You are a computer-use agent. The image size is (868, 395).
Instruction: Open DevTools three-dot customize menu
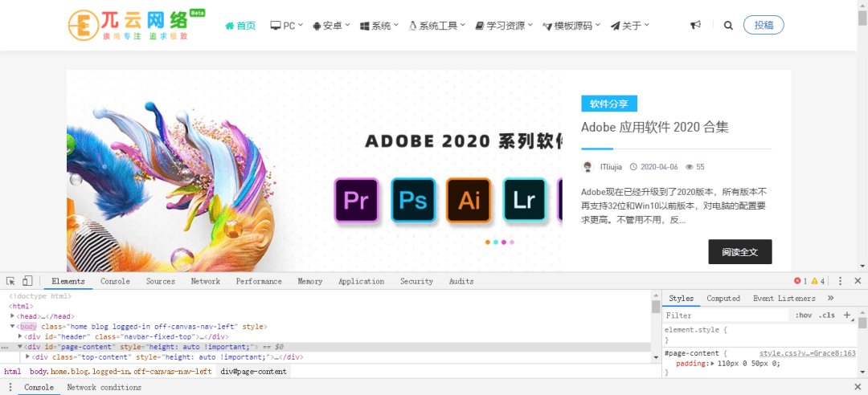pyautogui.click(x=840, y=281)
